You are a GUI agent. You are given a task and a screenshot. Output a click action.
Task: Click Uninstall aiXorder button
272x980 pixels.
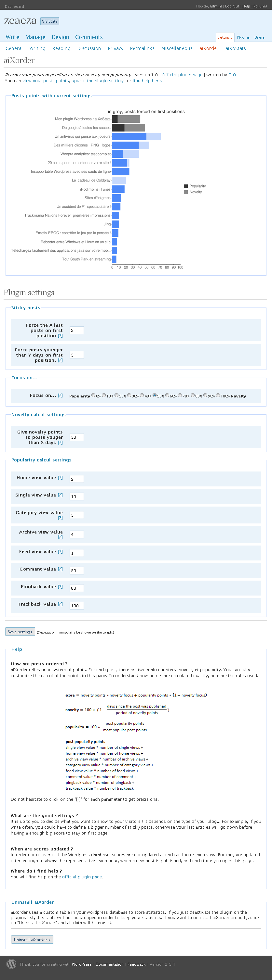32,939
